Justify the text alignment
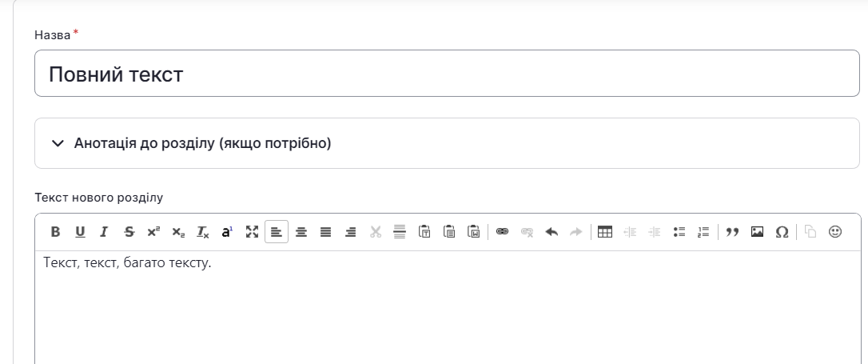868x364 pixels. (325, 231)
